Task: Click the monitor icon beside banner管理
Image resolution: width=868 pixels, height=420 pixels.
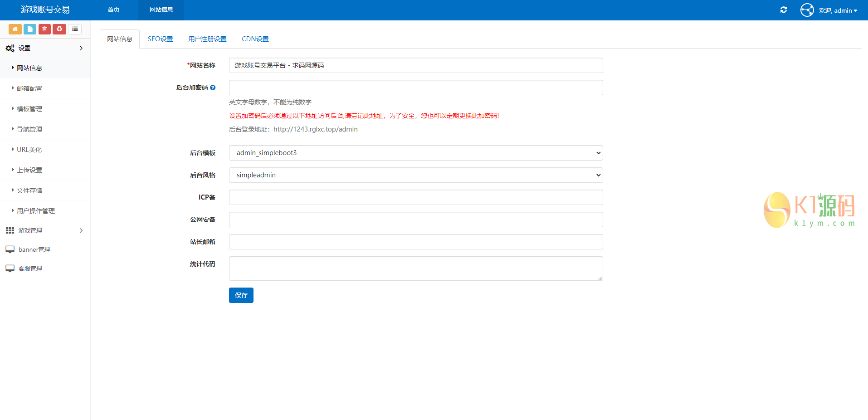Action: tap(10, 249)
